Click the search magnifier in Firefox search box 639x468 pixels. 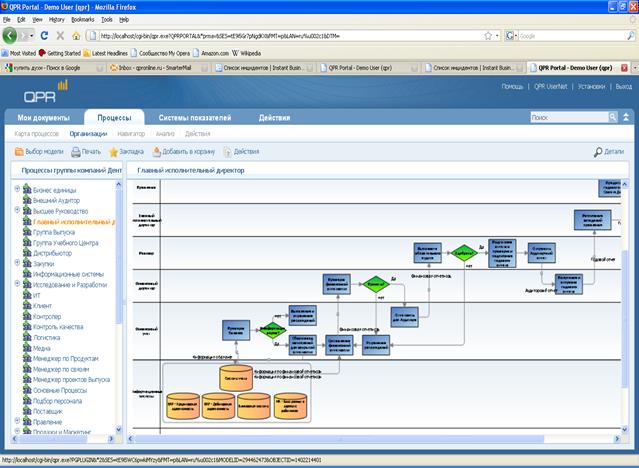[630, 36]
